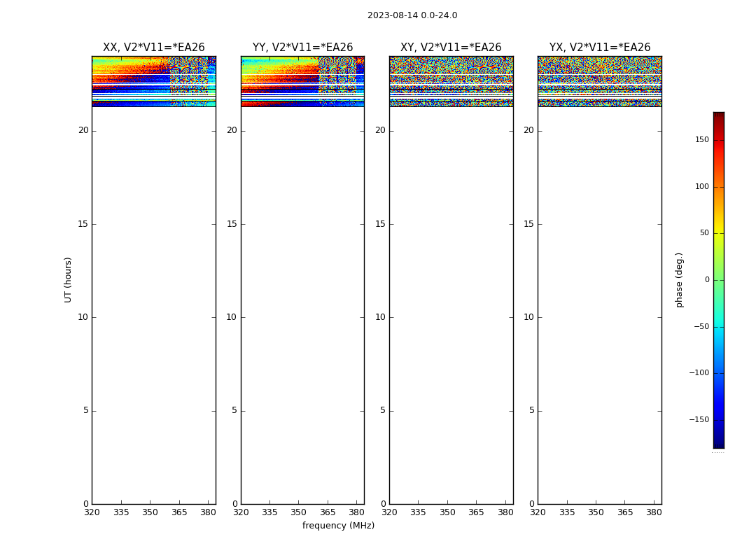Click the 20 hour tick of YY panel
This screenshot has height=560, width=735.
point(232,130)
